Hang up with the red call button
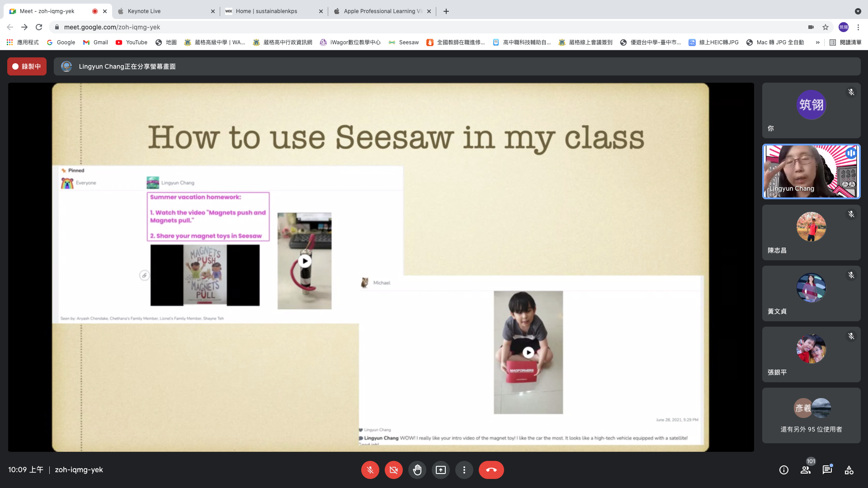The image size is (868, 488). (491, 470)
